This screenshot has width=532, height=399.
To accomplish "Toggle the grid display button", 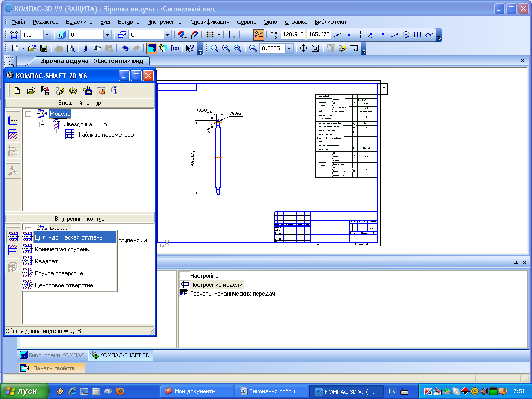I will tap(210, 34).
